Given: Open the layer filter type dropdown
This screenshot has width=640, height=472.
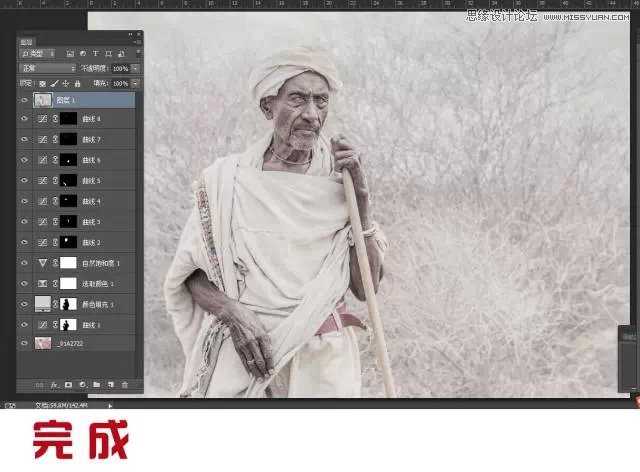Looking at the screenshot, I should [x=39, y=53].
